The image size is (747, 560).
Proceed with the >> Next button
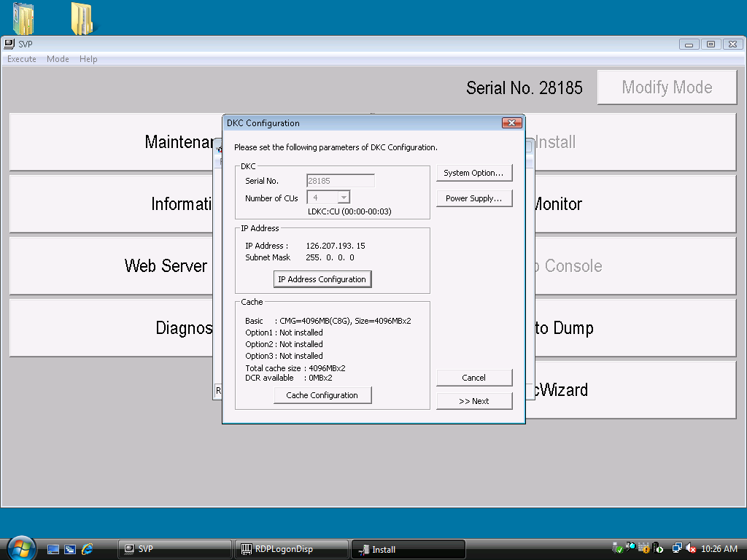click(x=473, y=401)
